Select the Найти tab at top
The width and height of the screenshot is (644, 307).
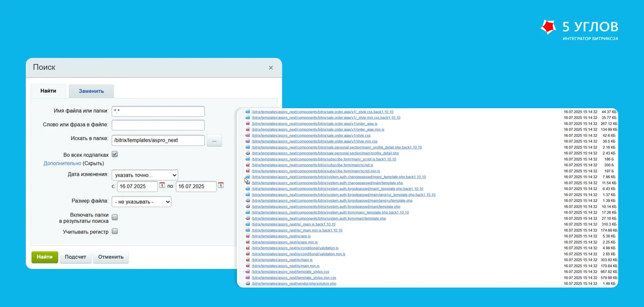[48, 91]
